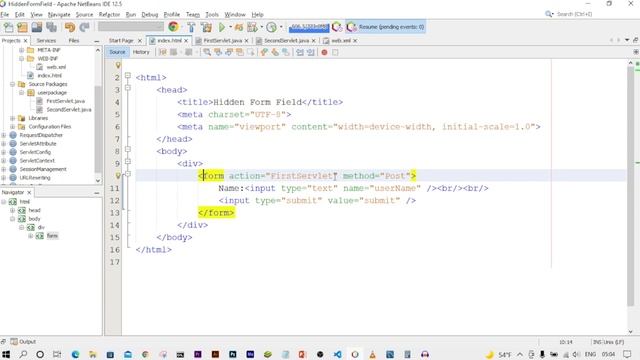Open the FirstServlet.java editor tab
The width and height of the screenshot is (640, 360).
point(222,41)
